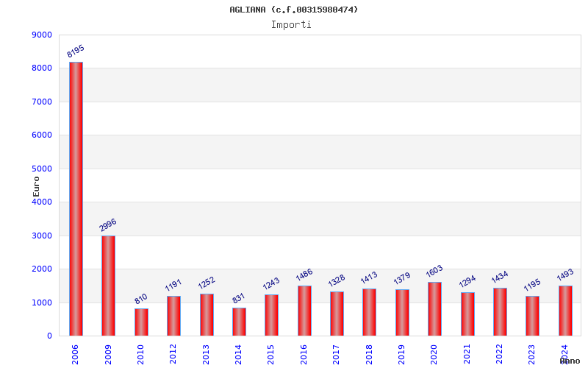The width and height of the screenshot is (588, 368).
Task: Click the value label 810 above the bar
Action: 141,299
